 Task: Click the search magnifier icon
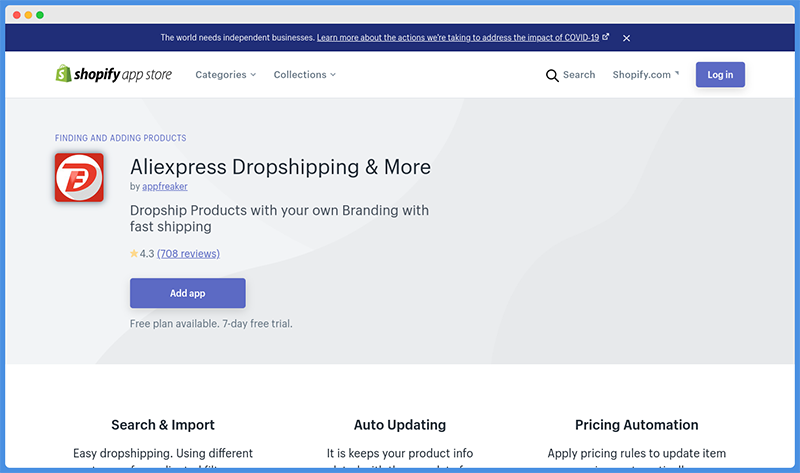[552, 76]
